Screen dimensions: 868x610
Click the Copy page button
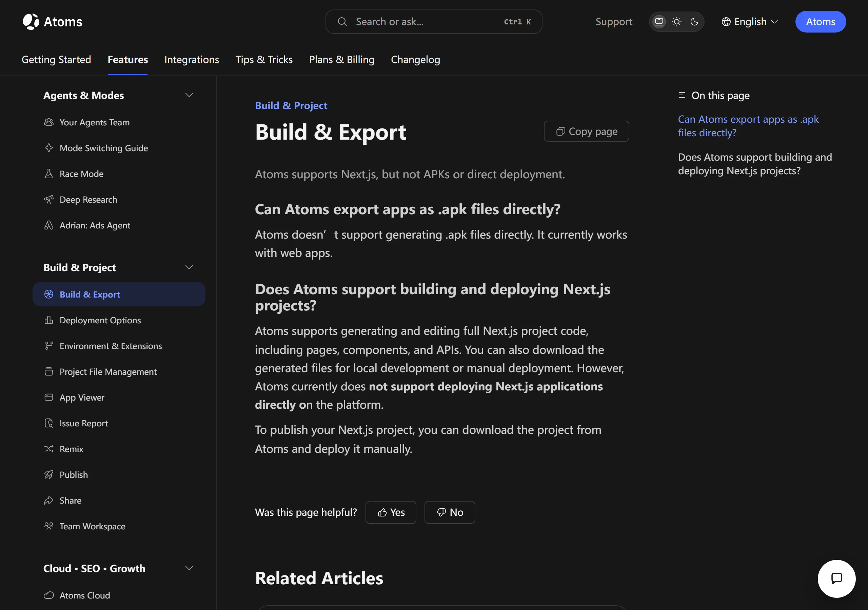[x=586, y=131]
